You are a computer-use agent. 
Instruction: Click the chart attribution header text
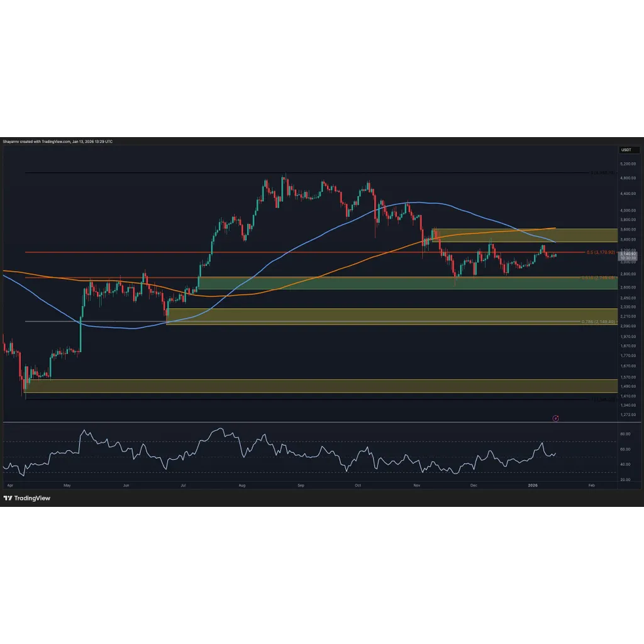(x=57, y=142)
